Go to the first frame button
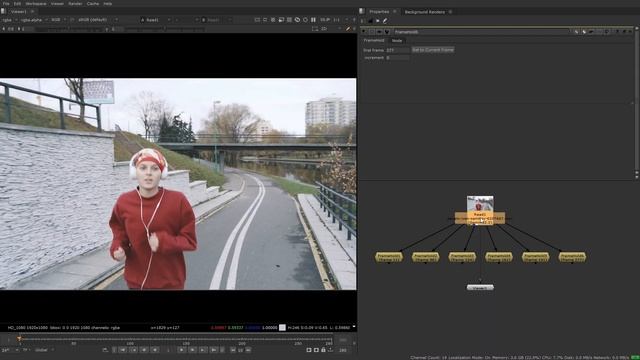This screenshot has height=360, width=640. click(x=122, y=350)
